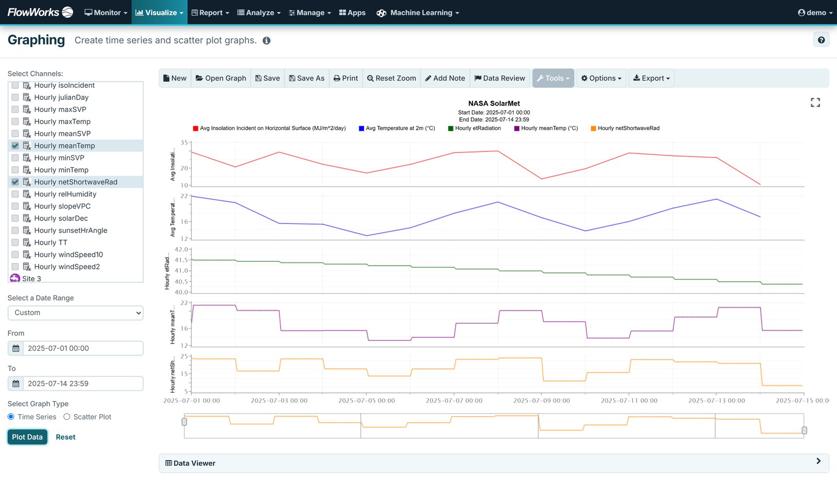This screenshot has height=504, width=837.
Task: Open the Machine Learning menu
Action: 417,13
